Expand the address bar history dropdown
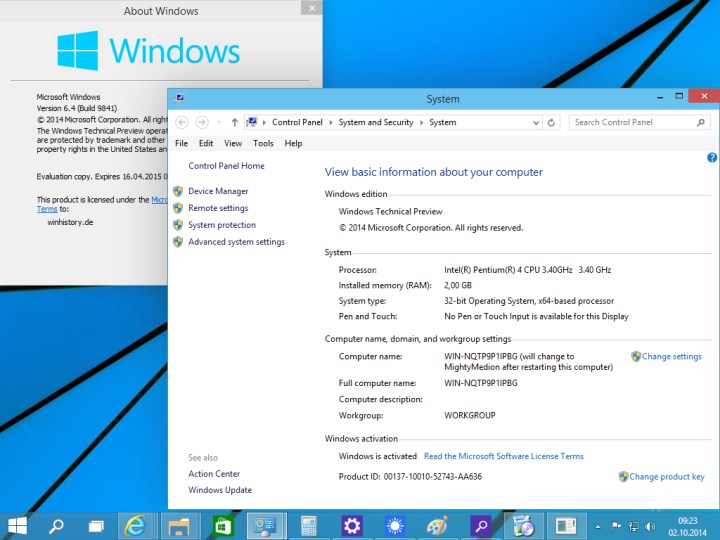 pos(535,123)
